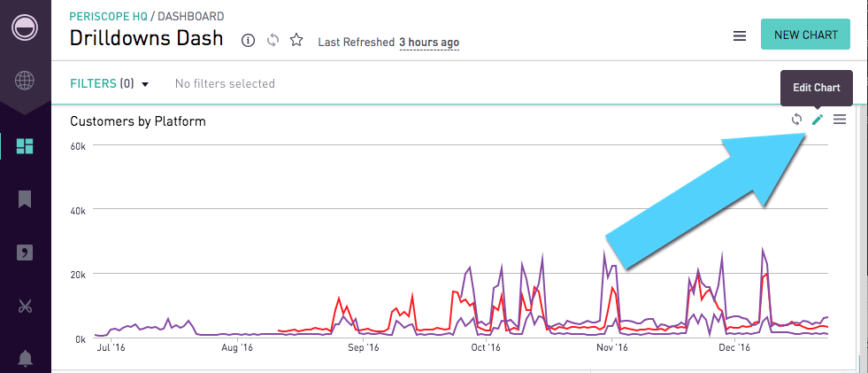Open the notifications bell icon
Screen dimensions: 868x373
tap(25, 359)
